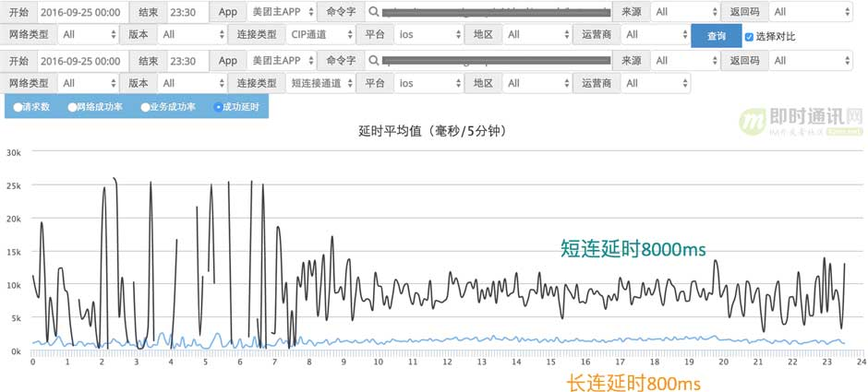Viewport: 868px width, 392px height.
Task: Select the 业务成功率 radio button
Action: 145,107
